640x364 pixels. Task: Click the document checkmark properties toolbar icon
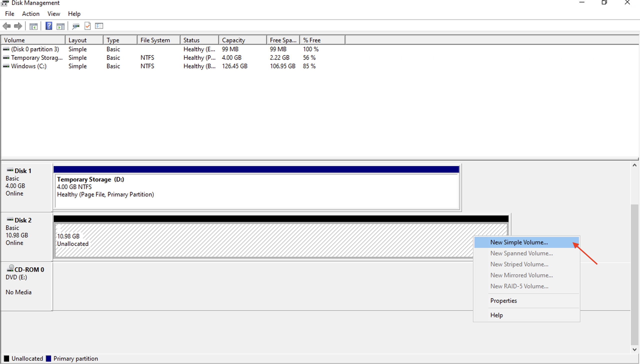[x=87, y=26]
